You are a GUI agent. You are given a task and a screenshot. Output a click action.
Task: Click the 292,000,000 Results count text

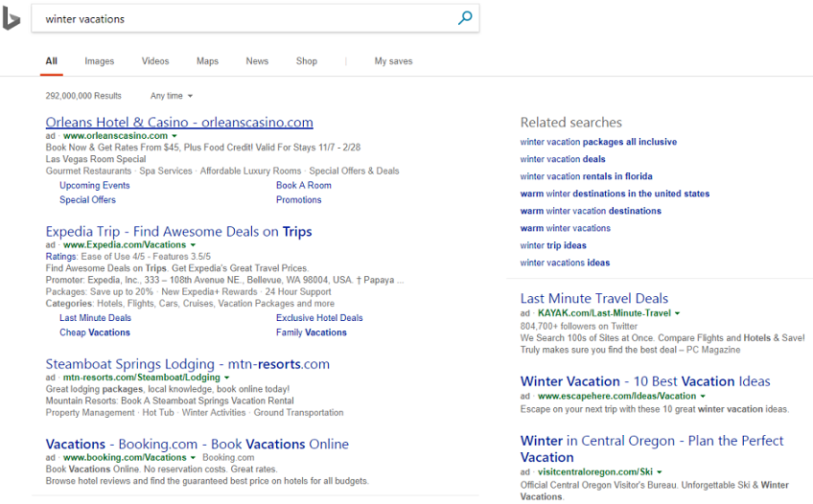(83, 96)
